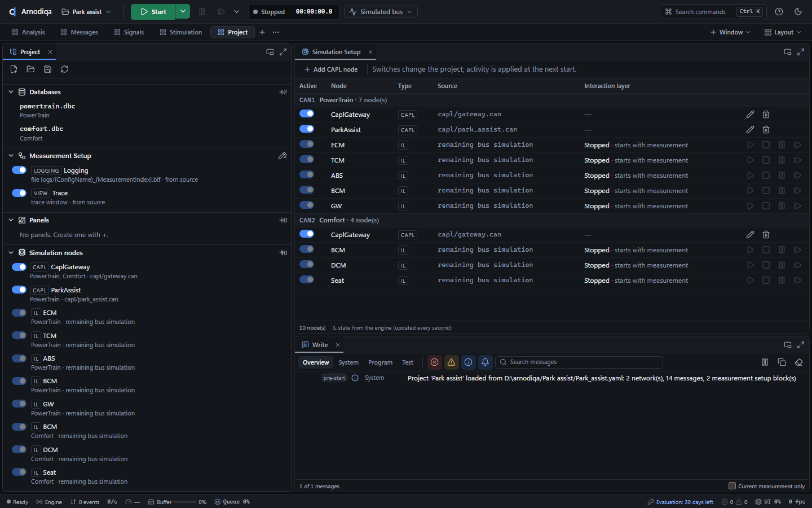Toggle the Trace view switch
This screenshot has width=812, height=508.
coord(19,193)
